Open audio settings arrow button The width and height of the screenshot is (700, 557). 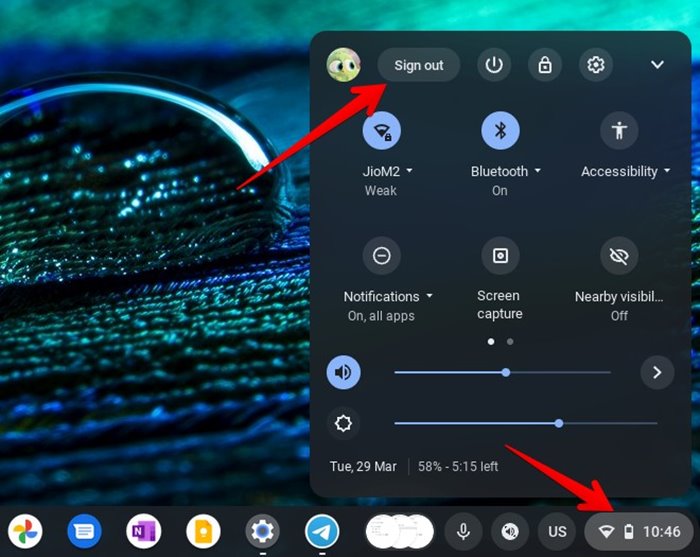[657, 372]
